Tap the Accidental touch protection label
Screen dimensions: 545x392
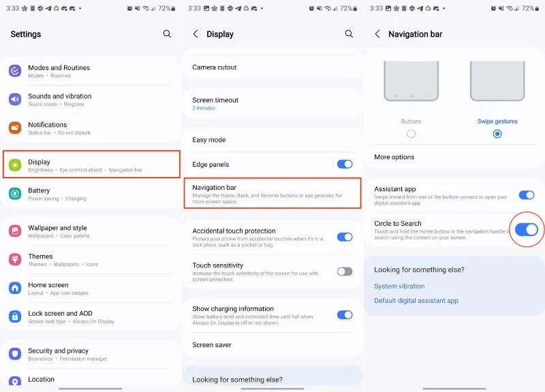click(x=234, y=231)
